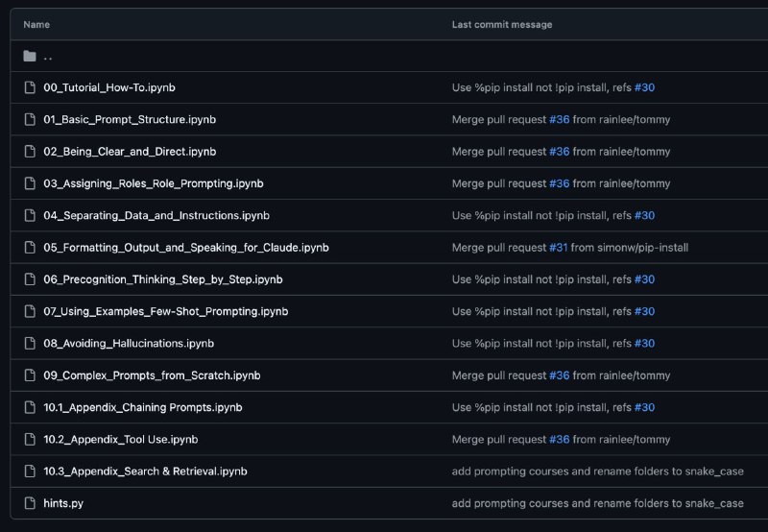The width and height of the screenshot is (768, 532).
Task: Click file icon next to 03_Assigning_Roles_Role_Prompting.ipynb
Action: point(30,183)
